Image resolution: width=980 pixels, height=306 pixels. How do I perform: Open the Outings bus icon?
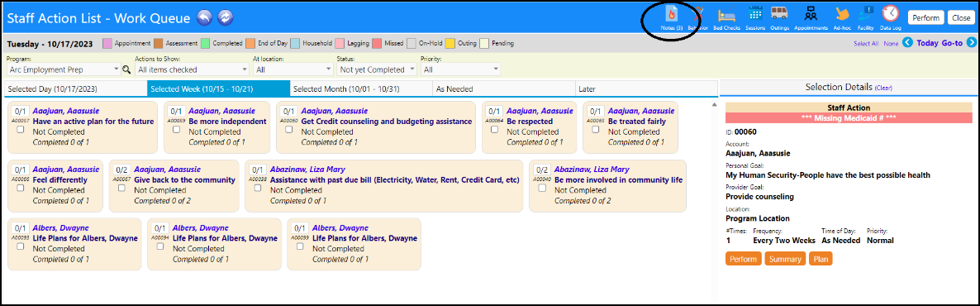[778, 14]
